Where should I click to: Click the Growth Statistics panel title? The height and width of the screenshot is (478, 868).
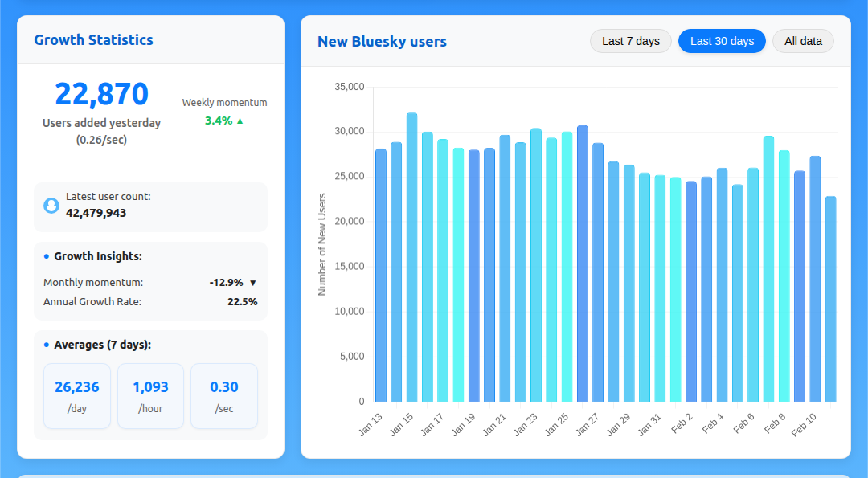coord(93,40)
